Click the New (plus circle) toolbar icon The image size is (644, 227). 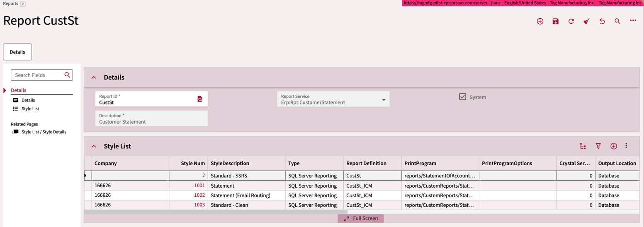click(x=540, y=21)
